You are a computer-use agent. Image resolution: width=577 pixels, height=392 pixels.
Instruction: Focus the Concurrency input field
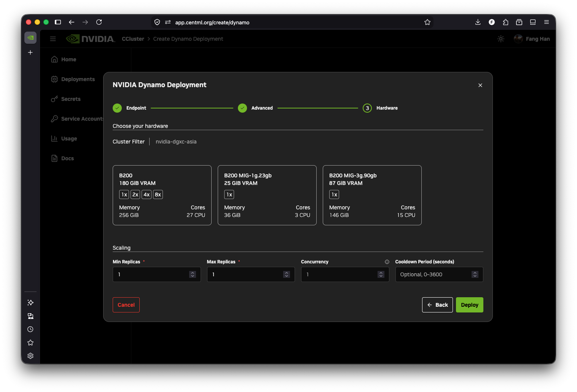click(345, 274)
